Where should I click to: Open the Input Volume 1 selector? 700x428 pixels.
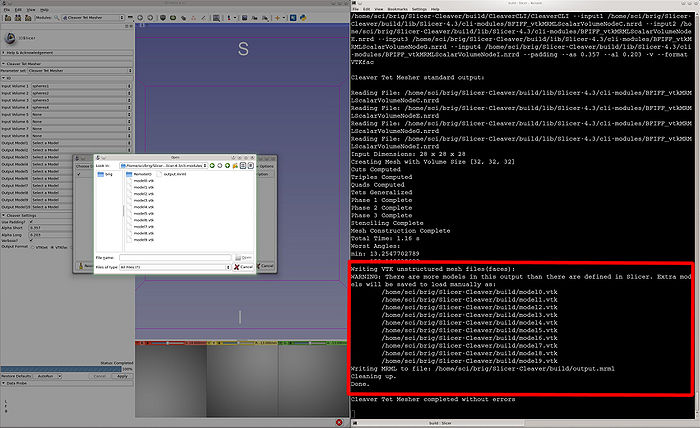click(x=80, y=86)
